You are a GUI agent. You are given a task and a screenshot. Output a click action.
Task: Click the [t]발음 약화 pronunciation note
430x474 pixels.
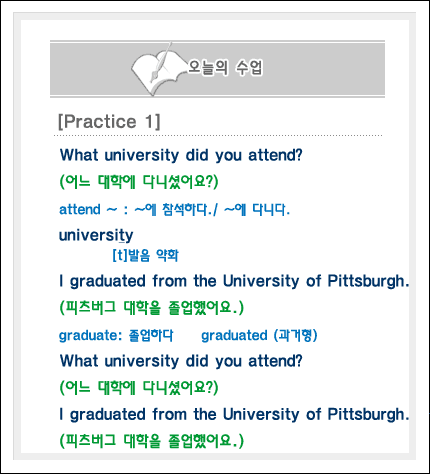click(x=146, y=256)
